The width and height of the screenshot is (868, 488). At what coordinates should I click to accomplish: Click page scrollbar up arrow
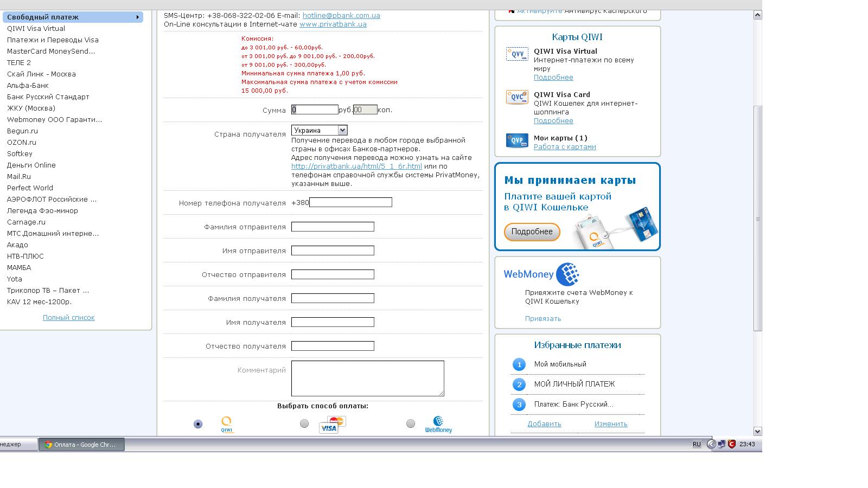tap(758, 15)
